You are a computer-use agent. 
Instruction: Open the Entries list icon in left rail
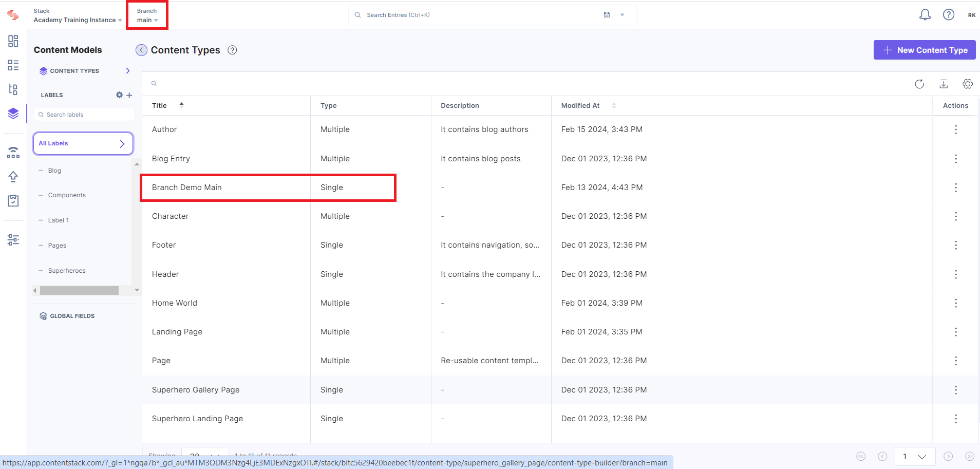click(x=13, y=65)
